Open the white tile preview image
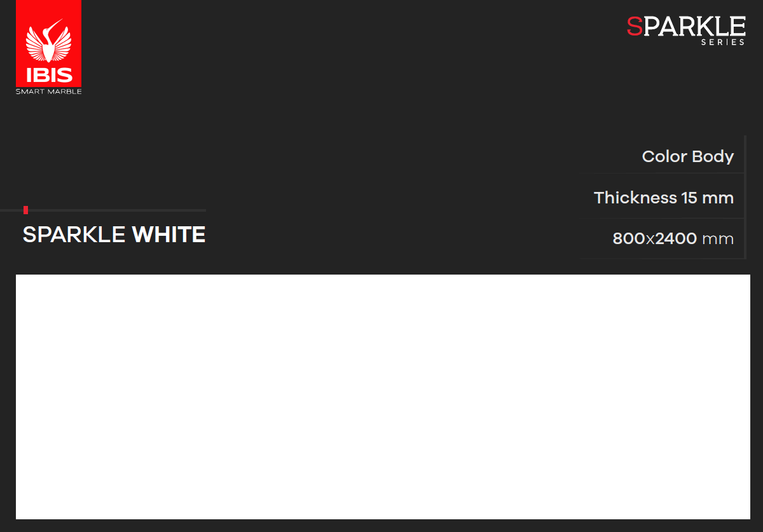Viewport: 763px width, 532px height. [383, 397]
